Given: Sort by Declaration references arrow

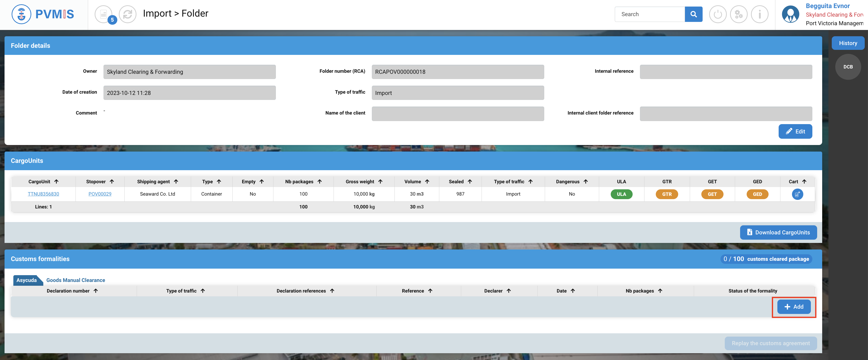Looking at the screenshot, I should 332,291.
